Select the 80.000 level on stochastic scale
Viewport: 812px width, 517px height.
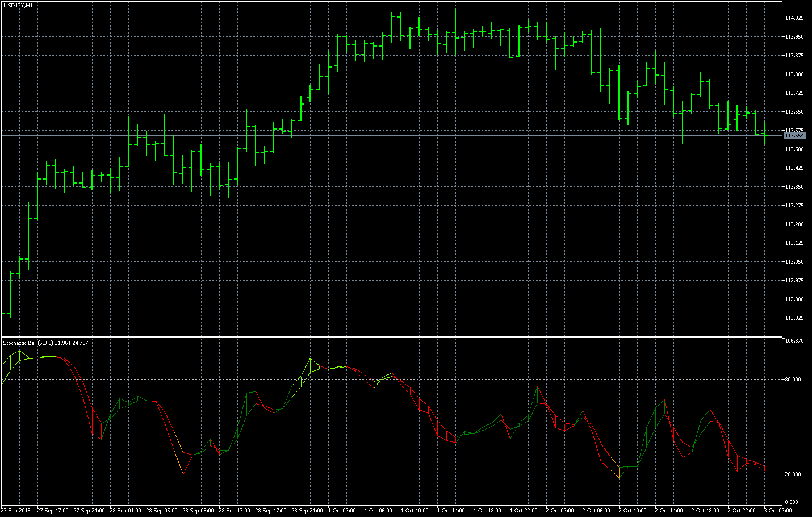coord(793,380)
